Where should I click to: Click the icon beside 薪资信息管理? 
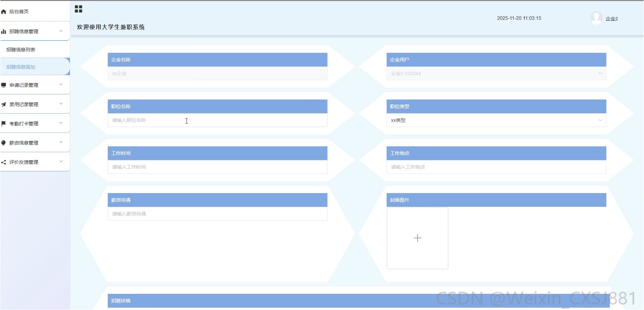(x=4, y=143)
